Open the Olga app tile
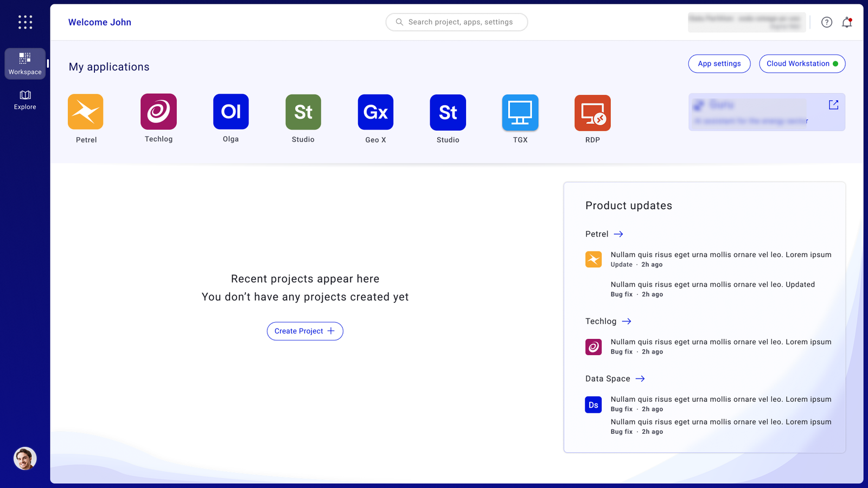Image resolution: width=868 pixels, height=488 pixels. point(231,112)
